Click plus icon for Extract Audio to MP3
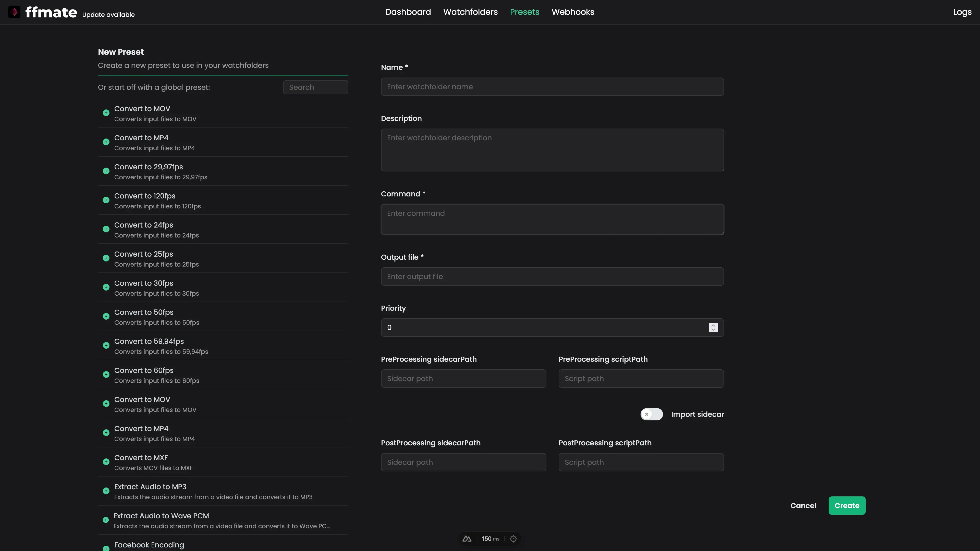Screen dimensions: 980x551 [x=106, y=491]
